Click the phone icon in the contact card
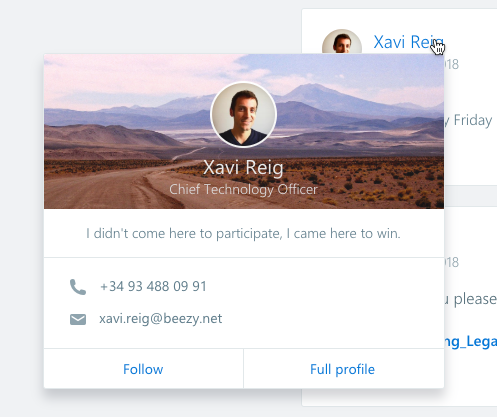 pyautogui.click(x=78, y=287)
